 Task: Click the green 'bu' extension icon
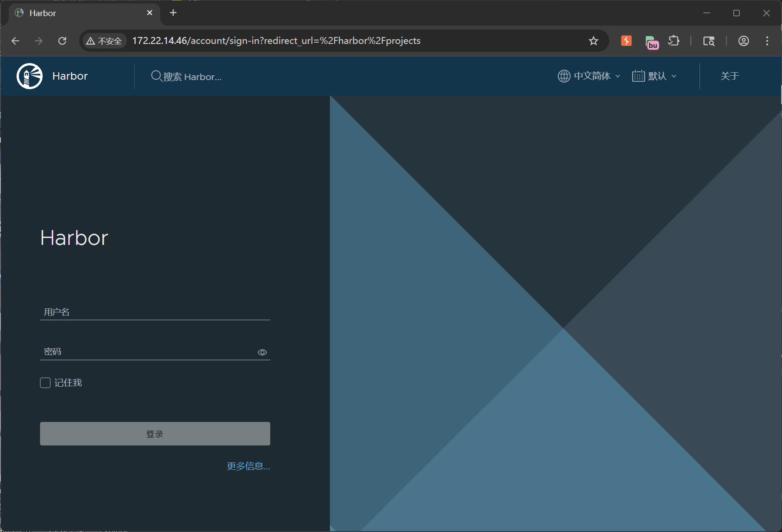(x=651, y=42)
